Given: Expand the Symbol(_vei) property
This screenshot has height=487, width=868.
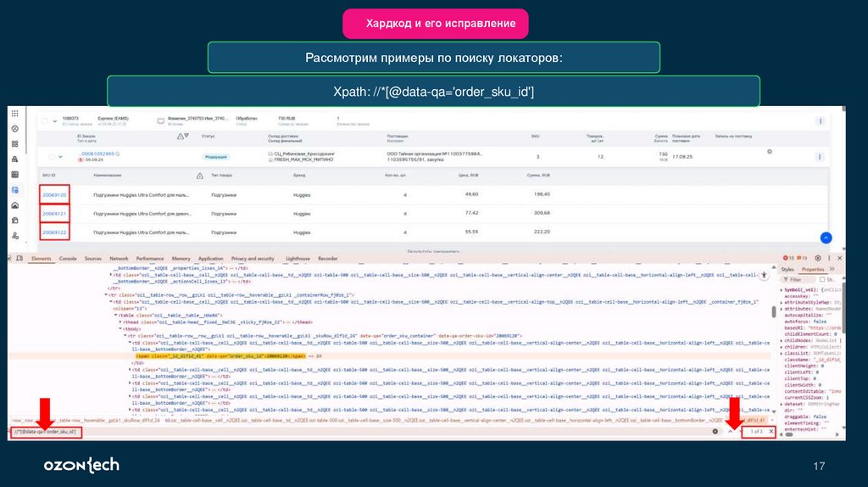Looking at the screenshot, I should click(x=782, y=290).
